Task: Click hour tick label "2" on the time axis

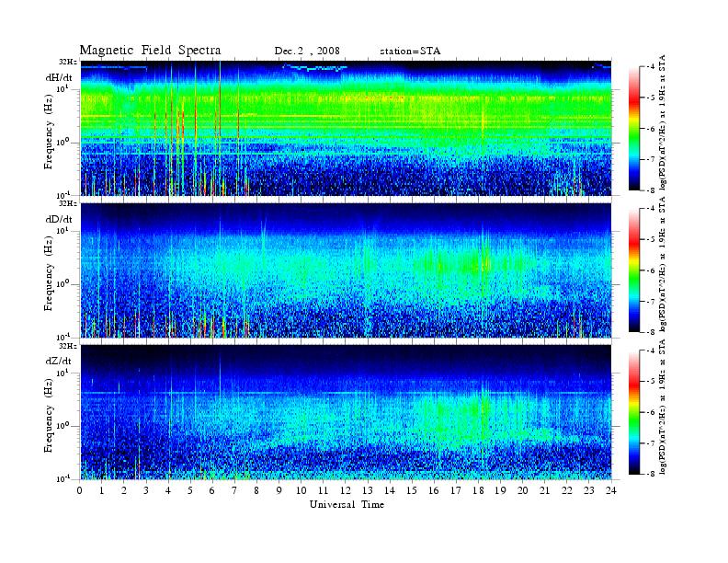Action: click(x=124, y=490)
